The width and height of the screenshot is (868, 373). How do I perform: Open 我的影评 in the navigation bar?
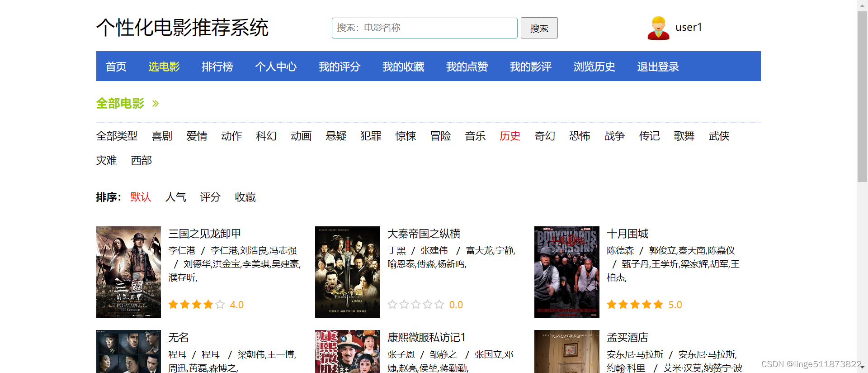(x=531, y=67)
